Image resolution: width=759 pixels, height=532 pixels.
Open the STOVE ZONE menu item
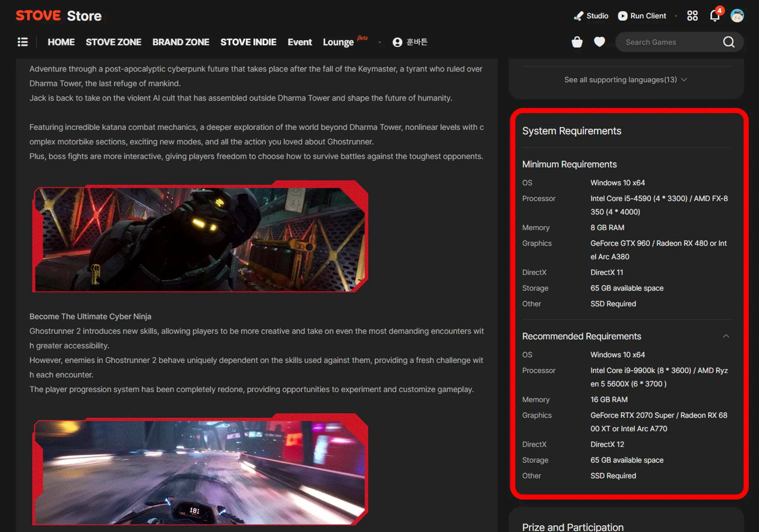[113, 42]
